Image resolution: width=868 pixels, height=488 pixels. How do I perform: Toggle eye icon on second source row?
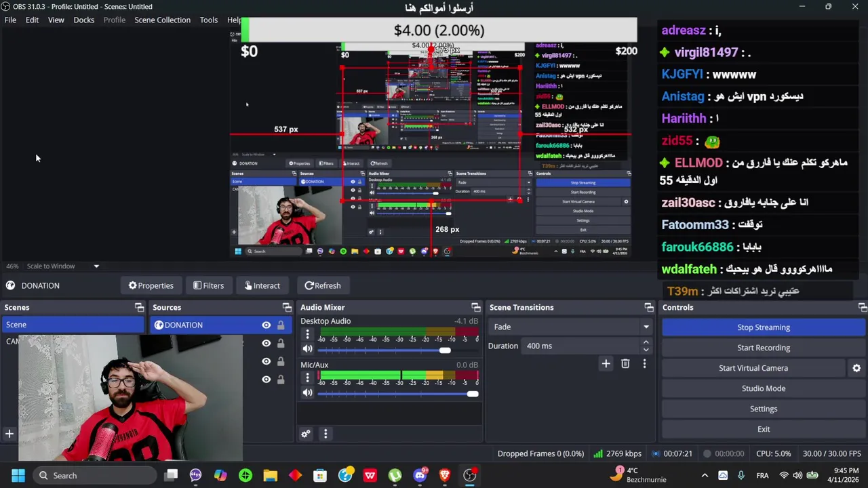pyautogui.click(x=267, y=344)
